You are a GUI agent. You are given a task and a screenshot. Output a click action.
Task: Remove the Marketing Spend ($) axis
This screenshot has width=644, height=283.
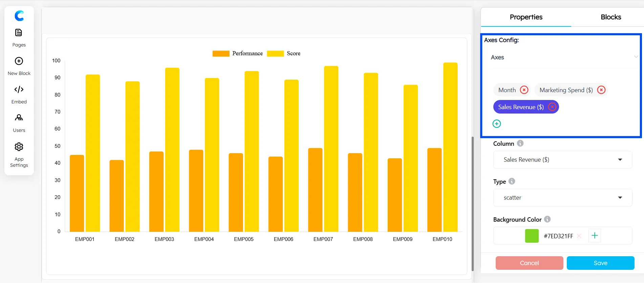coord(601,90)
